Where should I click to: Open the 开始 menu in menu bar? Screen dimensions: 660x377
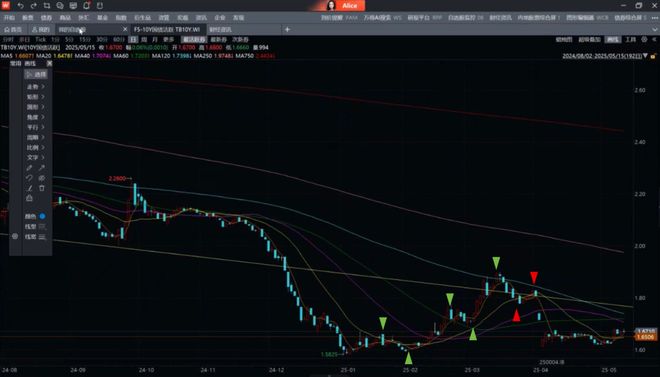tap(9, 18)
